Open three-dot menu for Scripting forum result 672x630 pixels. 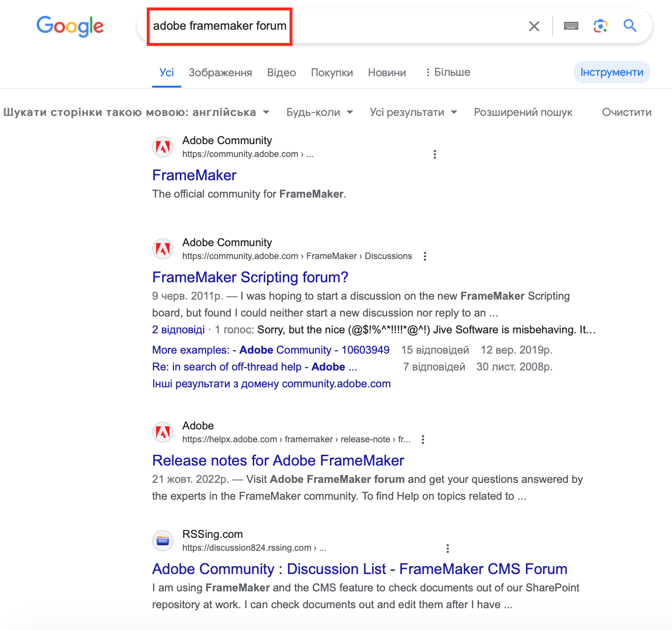[425, 256]
